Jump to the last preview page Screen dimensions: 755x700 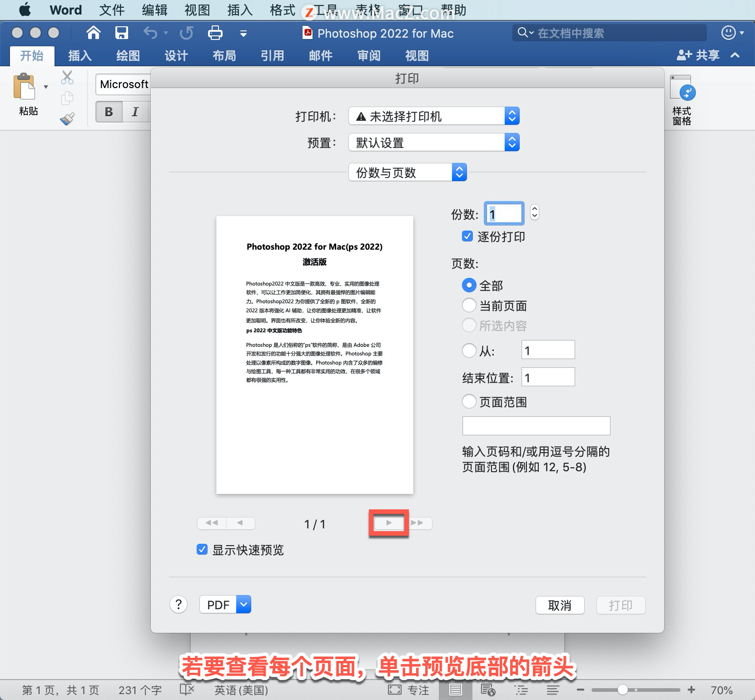(417, 523)
